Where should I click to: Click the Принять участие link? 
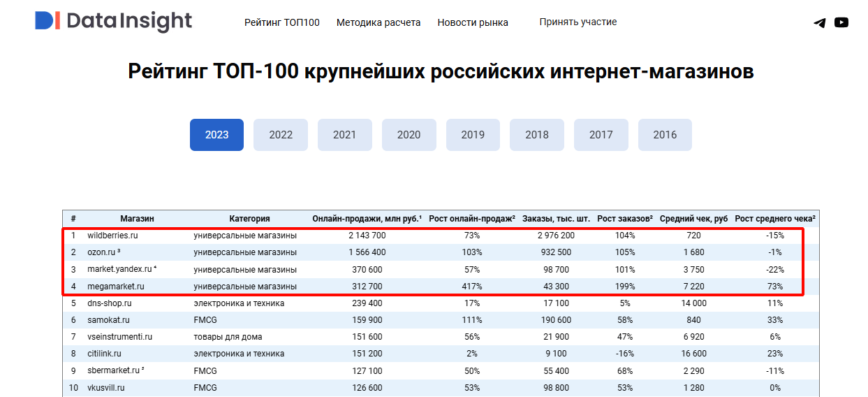[x=578, y=22]
